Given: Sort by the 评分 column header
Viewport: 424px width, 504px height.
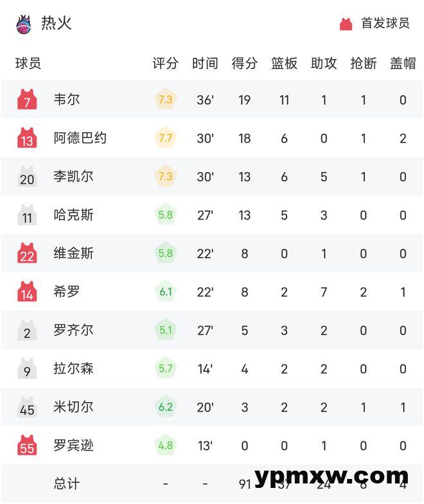Looking at the screenshot, I should (x=165, y=64).
